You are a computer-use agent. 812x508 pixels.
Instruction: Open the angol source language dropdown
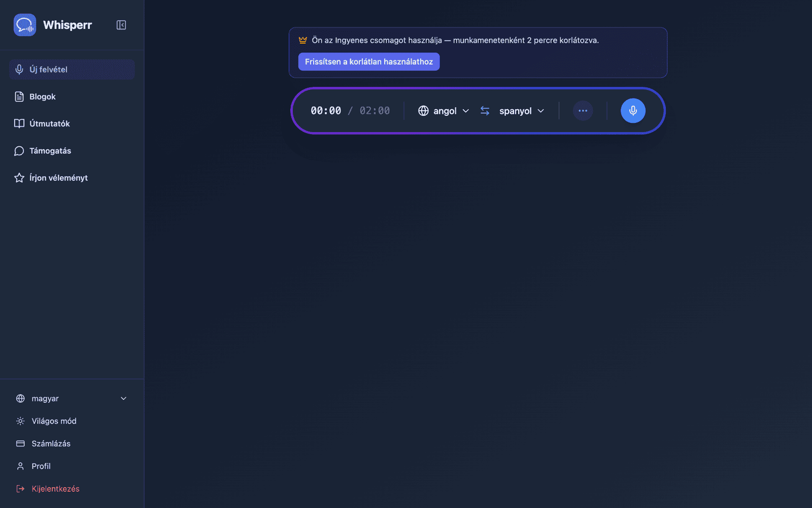tap(444, 111)
